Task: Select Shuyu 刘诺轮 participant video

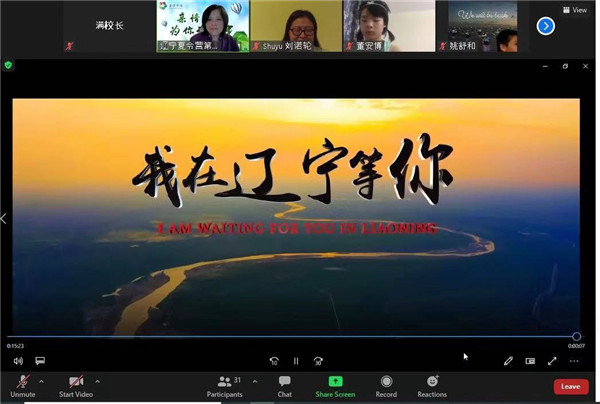Action: pos(296,26)
